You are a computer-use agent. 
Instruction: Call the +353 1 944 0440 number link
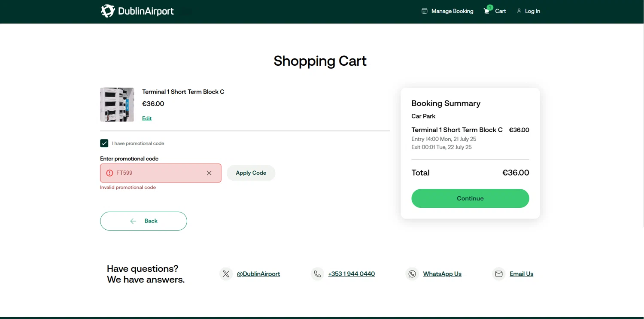tap(351, 274)
